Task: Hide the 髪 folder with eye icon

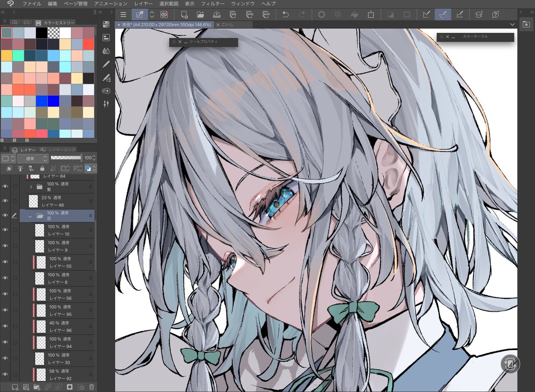Action: pos(5,186)
